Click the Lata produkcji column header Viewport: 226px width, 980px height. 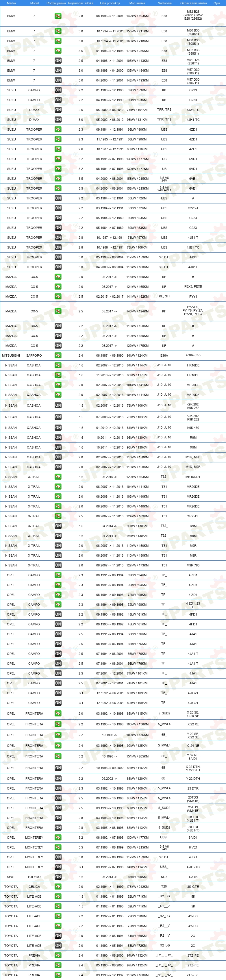coord(110,3)
